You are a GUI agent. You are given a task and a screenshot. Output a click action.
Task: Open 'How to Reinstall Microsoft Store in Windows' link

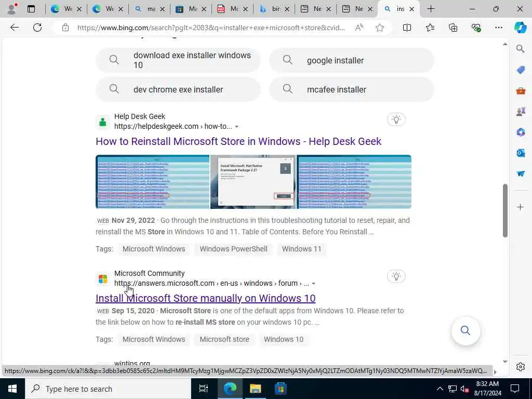238,141
